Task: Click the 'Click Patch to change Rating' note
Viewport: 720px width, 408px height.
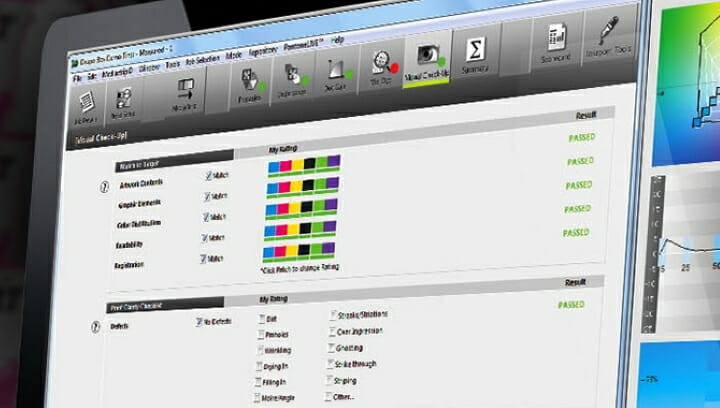Action: 299,268
